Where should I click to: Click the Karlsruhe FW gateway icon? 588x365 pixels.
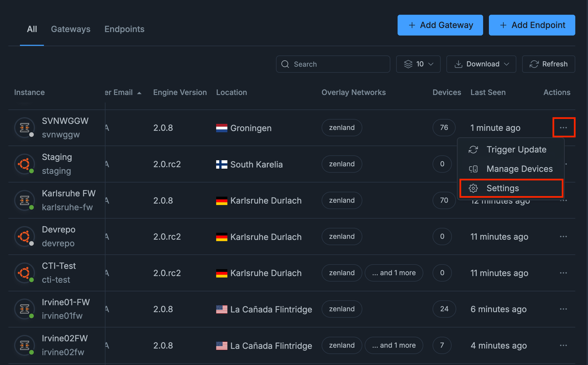coord(25,200)
